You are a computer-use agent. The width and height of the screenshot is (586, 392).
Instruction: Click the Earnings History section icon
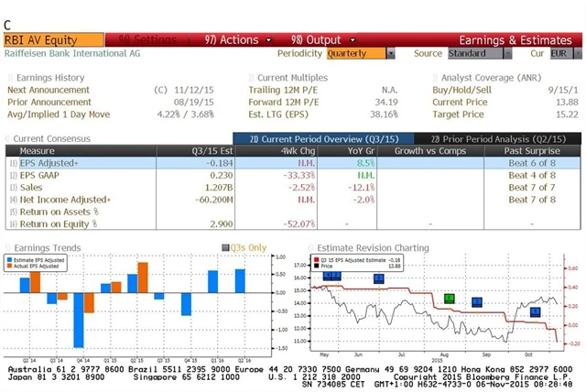click(x=9, y=78)
